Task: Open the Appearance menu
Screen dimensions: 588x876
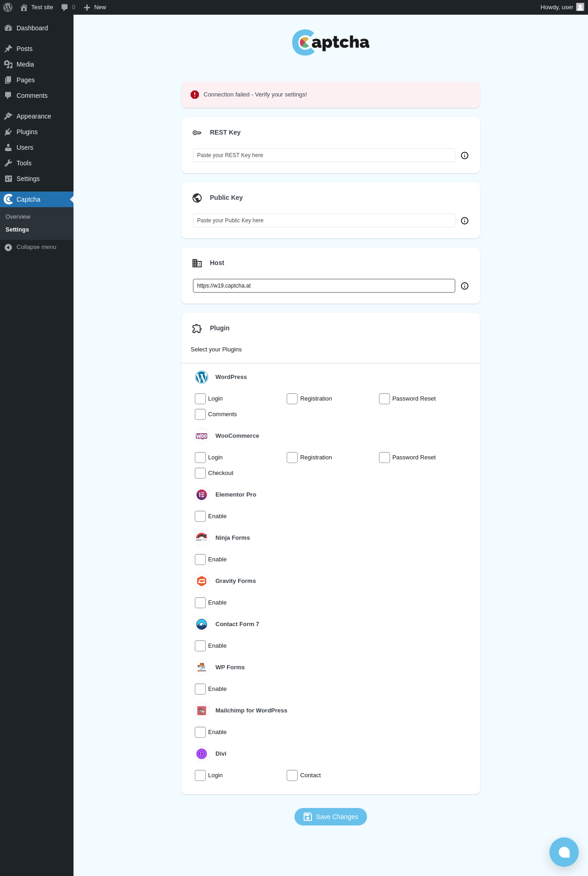Action: click(x=37, y=116)
